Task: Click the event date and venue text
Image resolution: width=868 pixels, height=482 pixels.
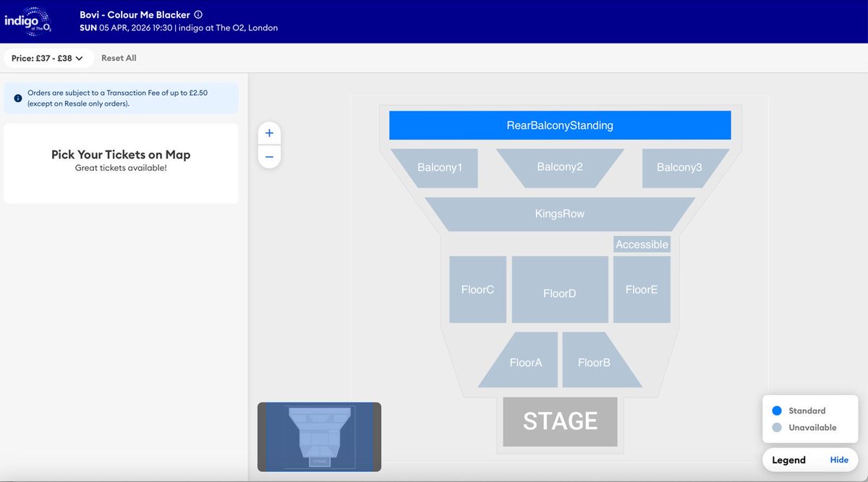Action: pyautogui.click(x=179, y=28)
